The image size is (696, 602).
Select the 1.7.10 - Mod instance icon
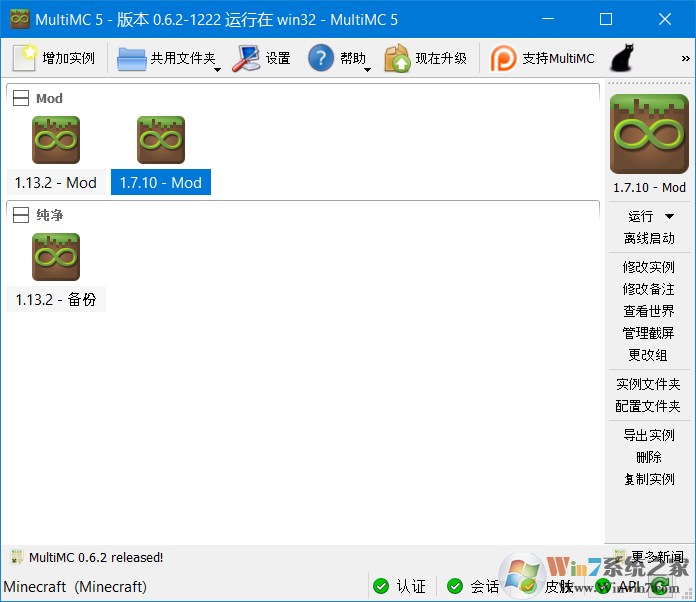pyautogui.click(x=161, y=140)
